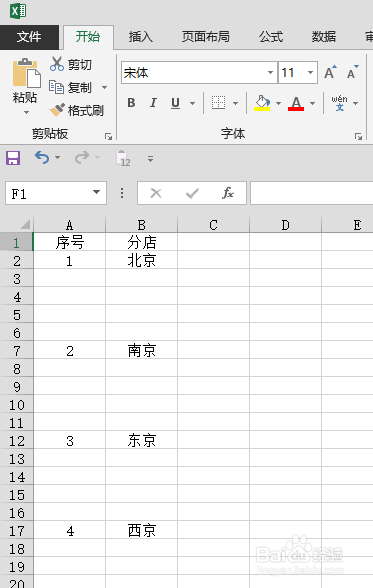Expand the font name dropdown arrow

pyautogui.click(x=270, y=73)
